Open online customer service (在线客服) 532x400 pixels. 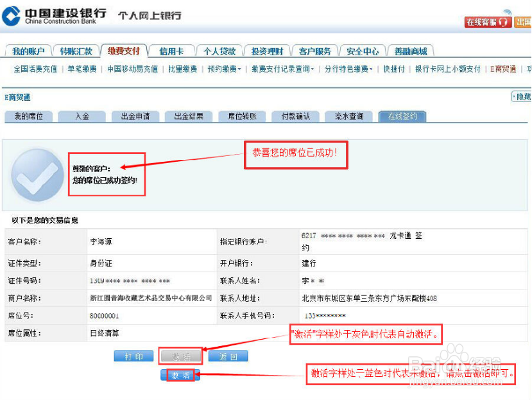click(x=486, y=21)
